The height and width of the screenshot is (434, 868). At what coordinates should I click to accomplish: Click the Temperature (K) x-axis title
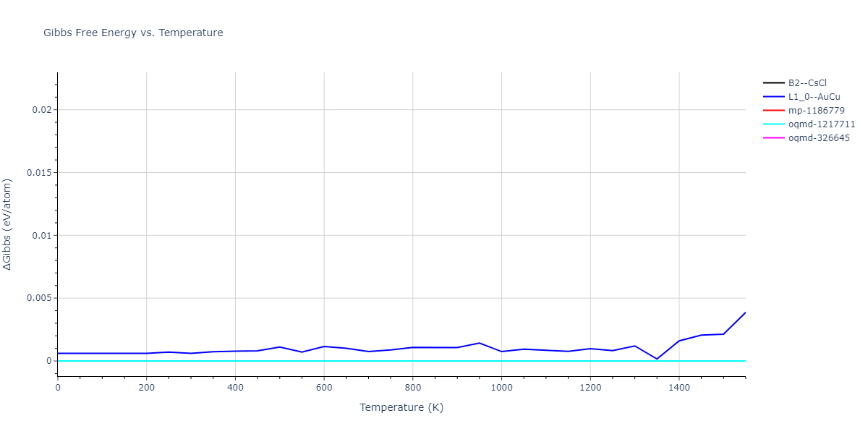click(x=401, y=407)
